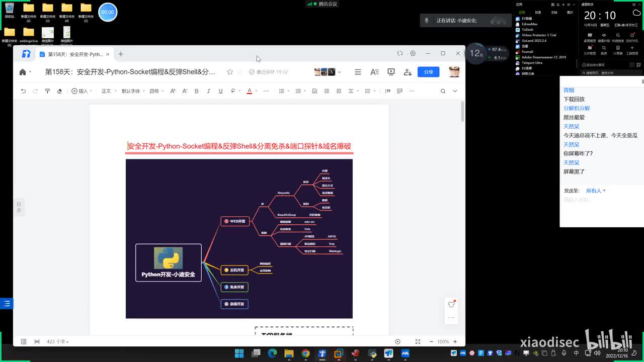Clear formatting with the eraser icon
Viewport: 644px width, 362px height.
tap(59, 91)
